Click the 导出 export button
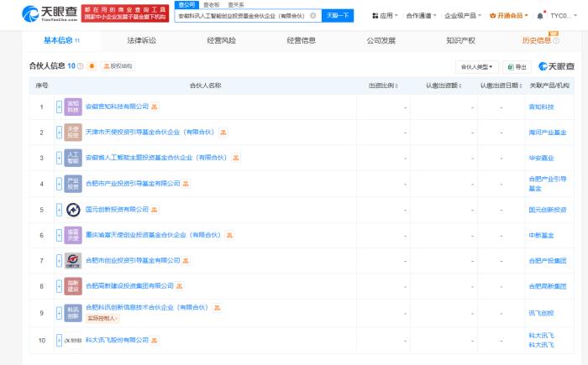 (517, 66)
